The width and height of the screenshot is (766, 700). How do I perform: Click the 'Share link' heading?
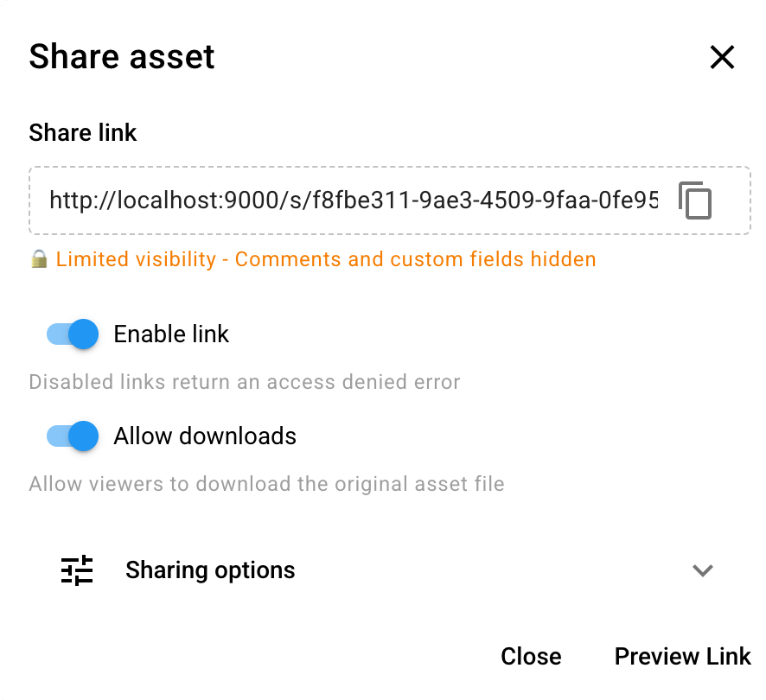83,132
